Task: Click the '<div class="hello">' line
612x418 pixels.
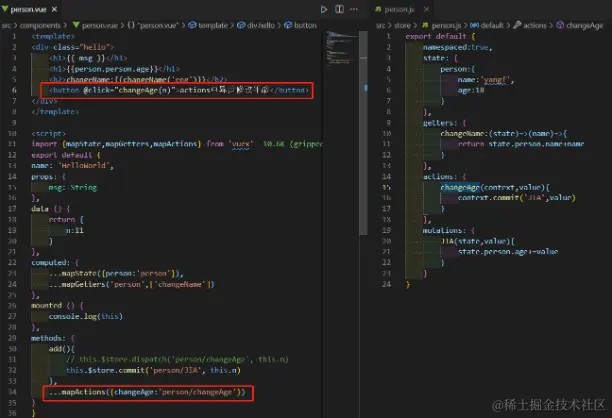Action: 73,47
